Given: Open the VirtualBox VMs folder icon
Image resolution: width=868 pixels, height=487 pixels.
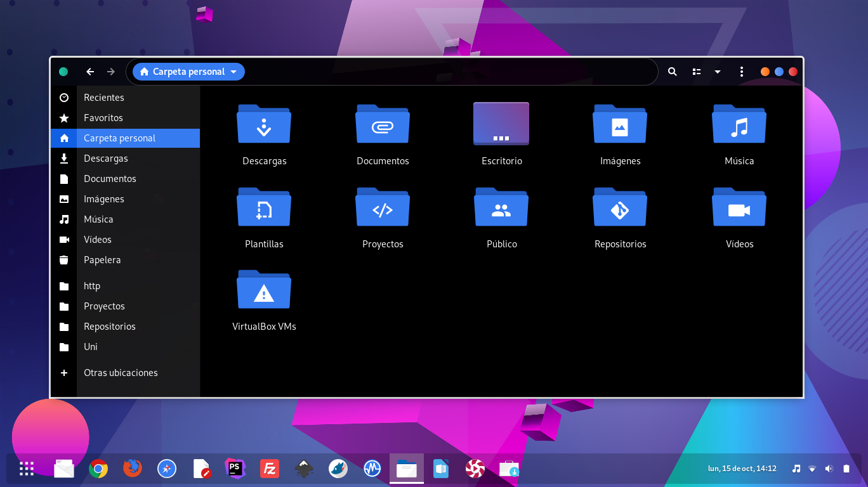Looking at the screenshot, I should click(264, 289).
